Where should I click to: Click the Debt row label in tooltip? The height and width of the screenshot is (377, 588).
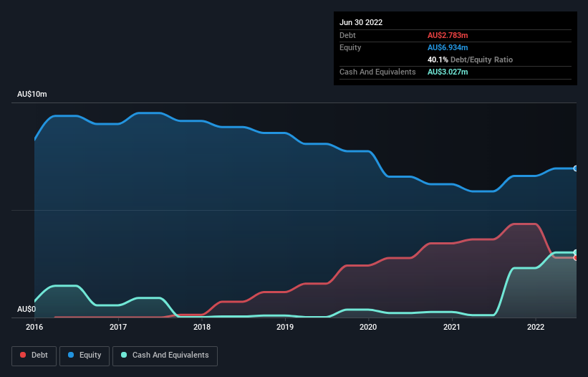(x=347, y=35)
